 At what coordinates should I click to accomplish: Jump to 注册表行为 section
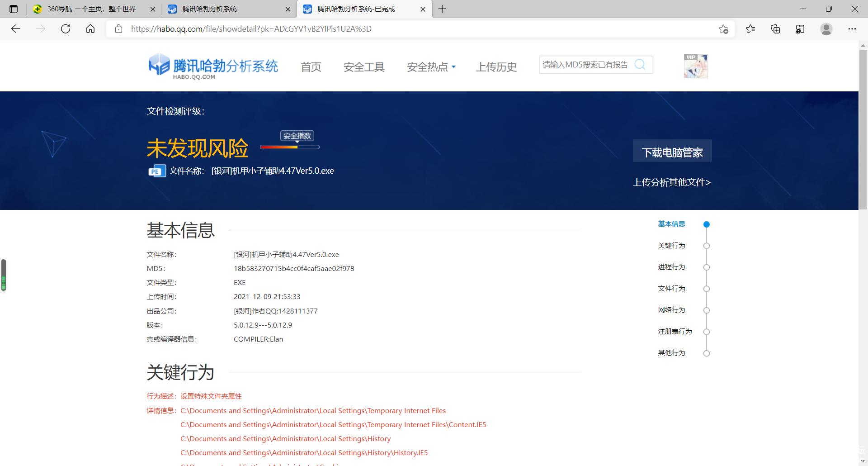point(675,332)
